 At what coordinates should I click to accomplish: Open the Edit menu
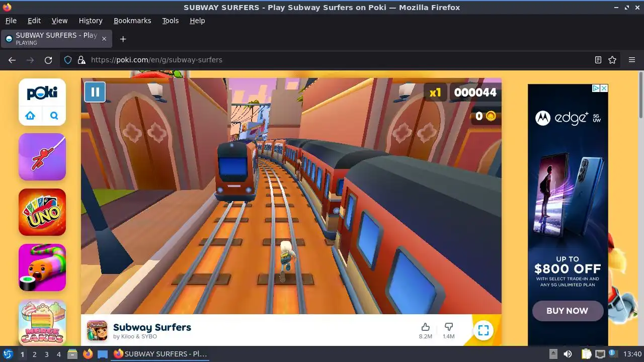coord(34,21)
